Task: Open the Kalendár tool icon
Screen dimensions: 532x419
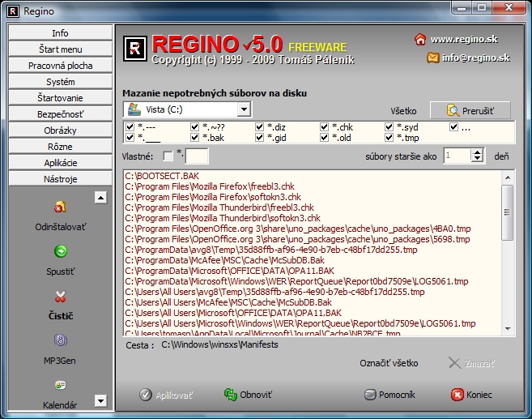Action: (x=61, y=385)
